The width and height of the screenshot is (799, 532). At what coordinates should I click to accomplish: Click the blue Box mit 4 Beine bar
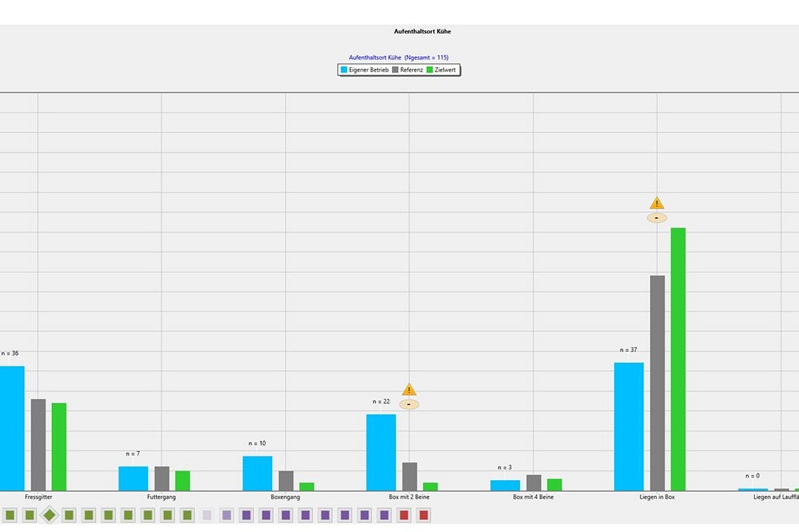pos(505,485)
